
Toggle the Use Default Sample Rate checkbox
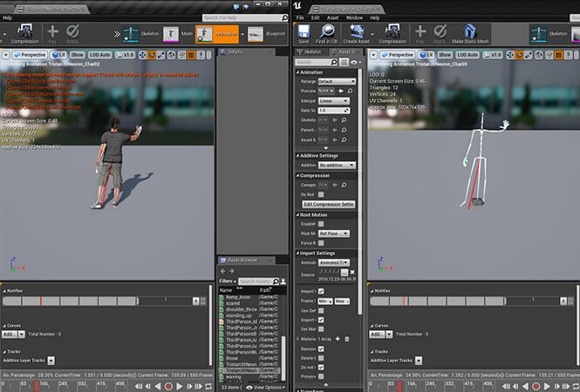[x=321, y=311]
